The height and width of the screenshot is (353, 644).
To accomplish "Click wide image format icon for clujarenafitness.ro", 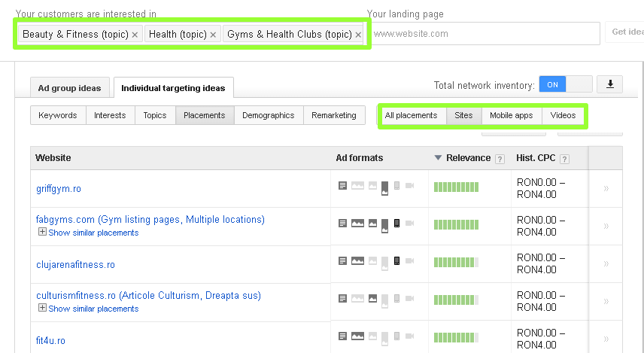I will 357,261.
